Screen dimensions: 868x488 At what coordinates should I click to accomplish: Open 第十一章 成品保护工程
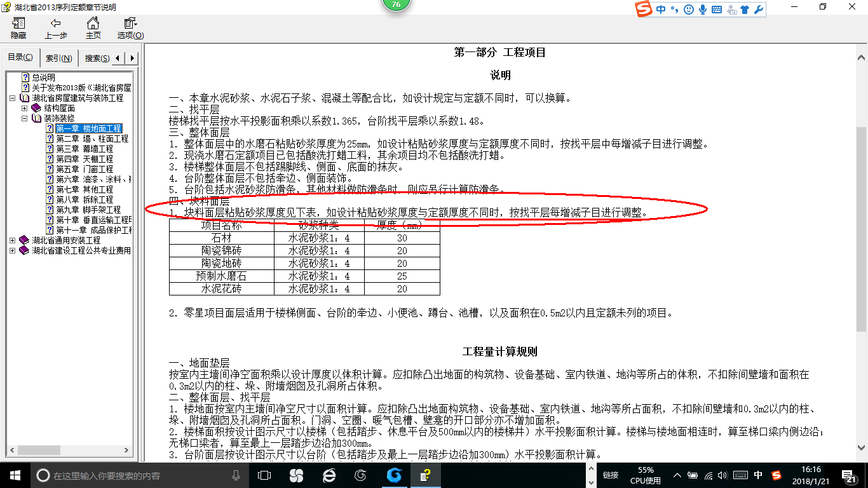pyautogui.click(x=93, y=230)
